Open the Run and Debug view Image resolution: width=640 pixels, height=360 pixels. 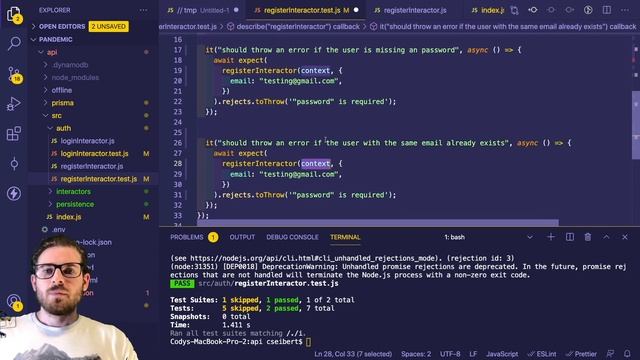[x=14, y=104]
